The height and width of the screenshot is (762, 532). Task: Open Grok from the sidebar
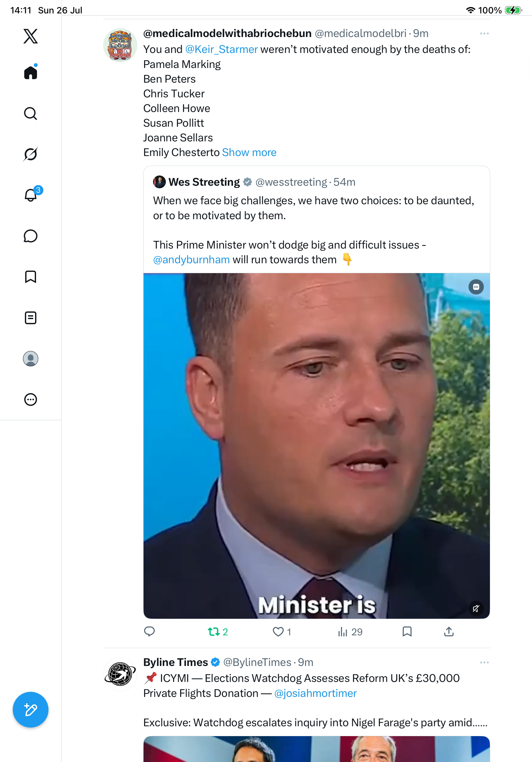coord(31,154)
